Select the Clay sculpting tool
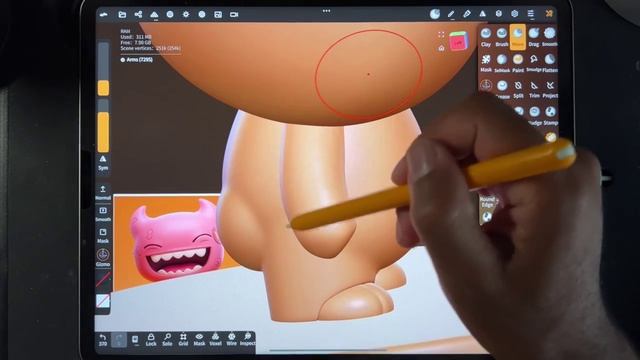This screenshot has height=360, width=640. 486,37
